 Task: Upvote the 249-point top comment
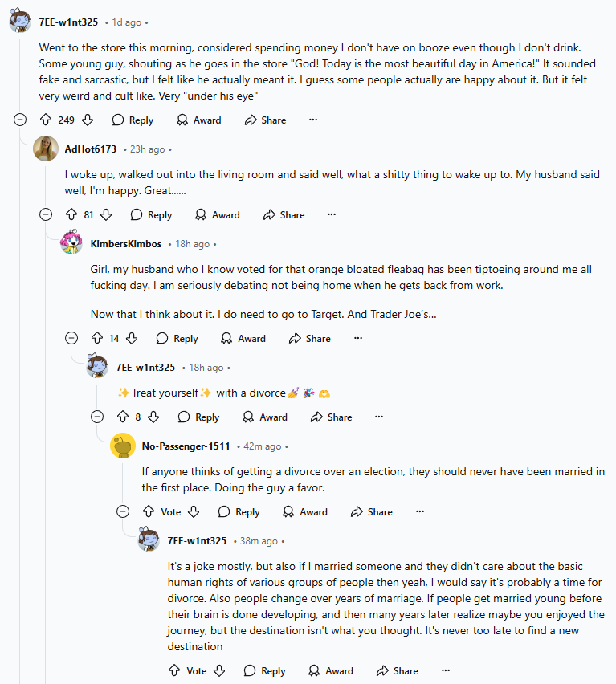click(x=45, y=120)
